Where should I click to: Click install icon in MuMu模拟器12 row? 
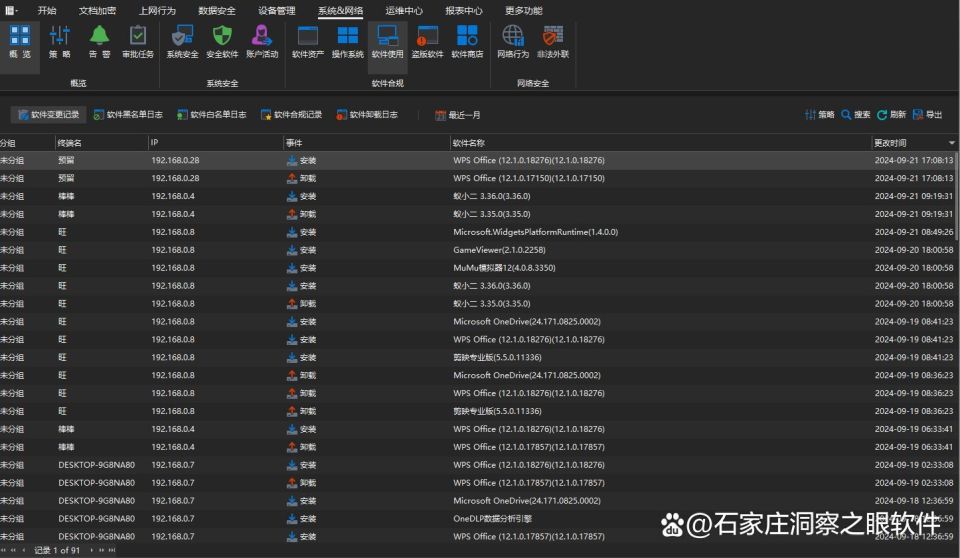[292, 268]
